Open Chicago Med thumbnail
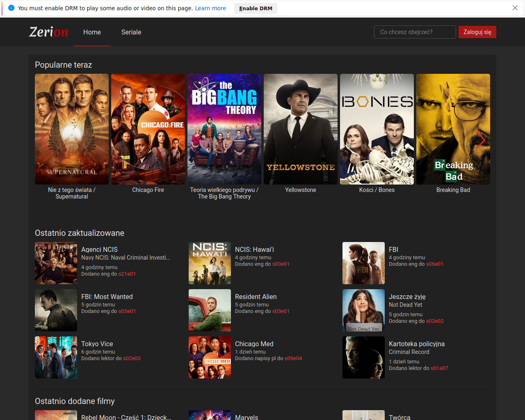This screenshot has width=525, height=420. click(x=210, y=357)
